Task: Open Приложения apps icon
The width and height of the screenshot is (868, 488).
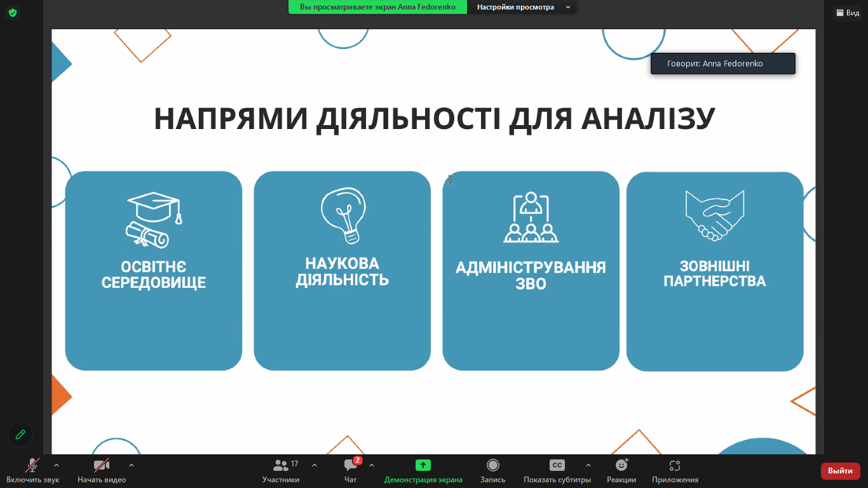Action: [x=675, y=466]
